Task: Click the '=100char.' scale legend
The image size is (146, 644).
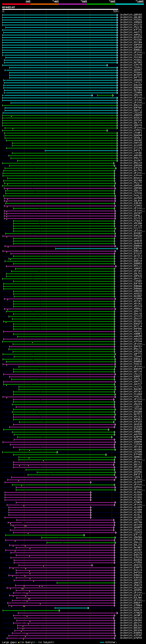Action: [x=109, y=642]
